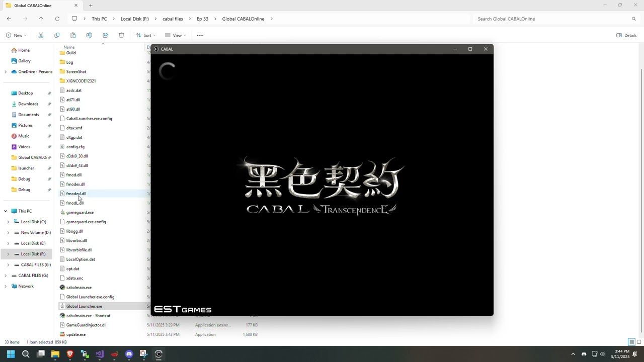
Task: Go back with the Back arrow
Action: tap(9, 19)
